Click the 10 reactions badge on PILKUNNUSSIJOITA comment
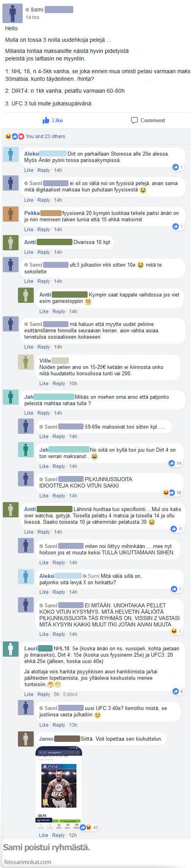Image resolution: width=194 pixels, height=868 pixels. [172, 493]
